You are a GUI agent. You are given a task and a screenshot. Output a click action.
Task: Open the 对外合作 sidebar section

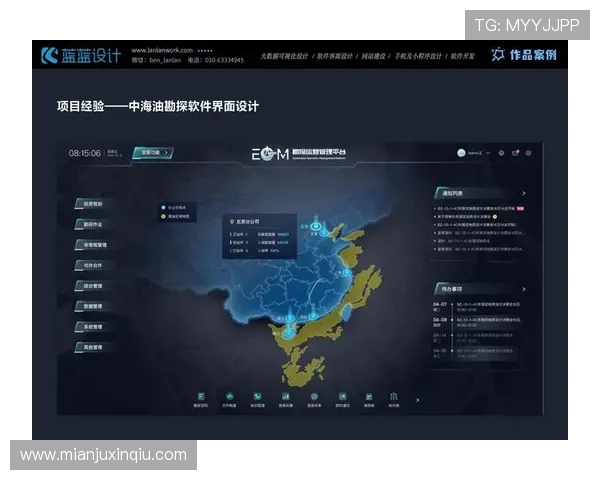point(93,265)
